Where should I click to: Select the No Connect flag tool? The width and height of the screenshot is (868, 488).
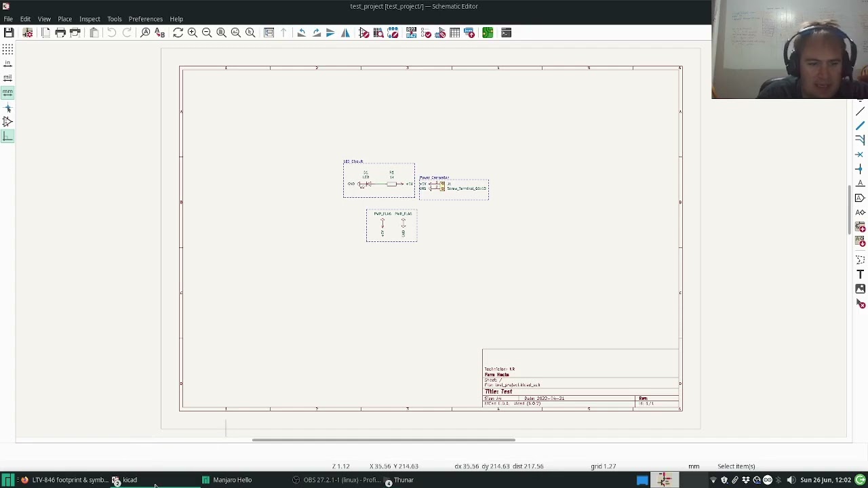pos(860,155)
